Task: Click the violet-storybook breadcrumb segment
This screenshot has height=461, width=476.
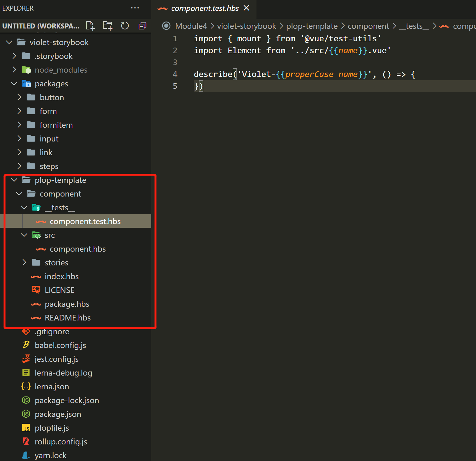Action: coord(246,26)
